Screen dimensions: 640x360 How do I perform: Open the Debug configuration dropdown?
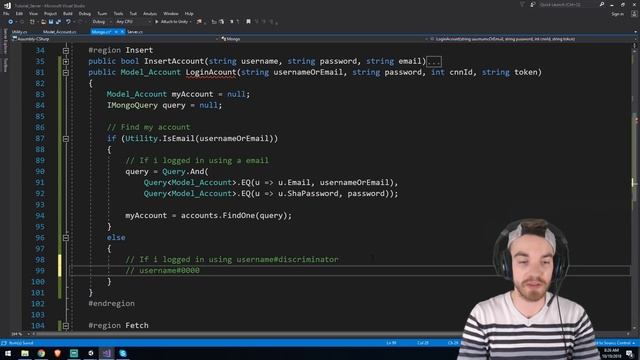pos(100,22)
